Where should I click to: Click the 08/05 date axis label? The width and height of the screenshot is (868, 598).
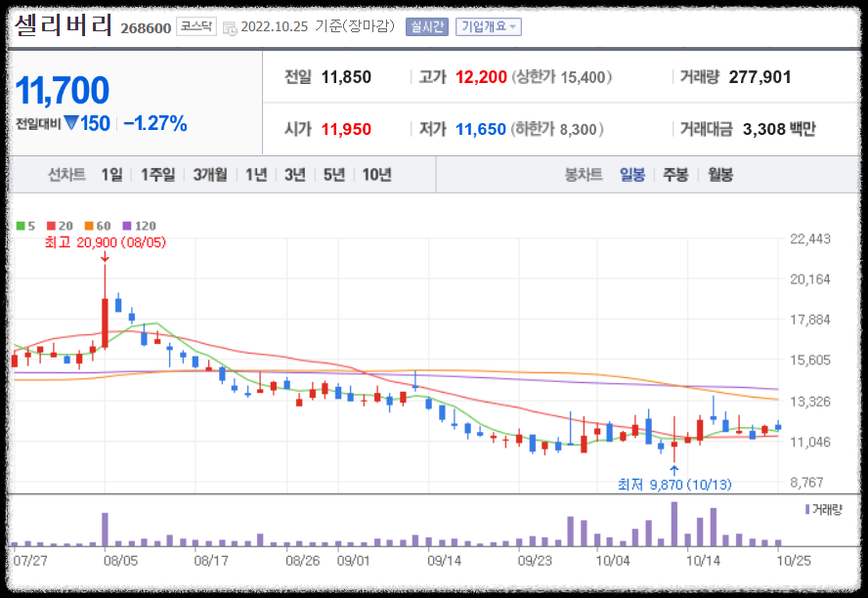120,561
